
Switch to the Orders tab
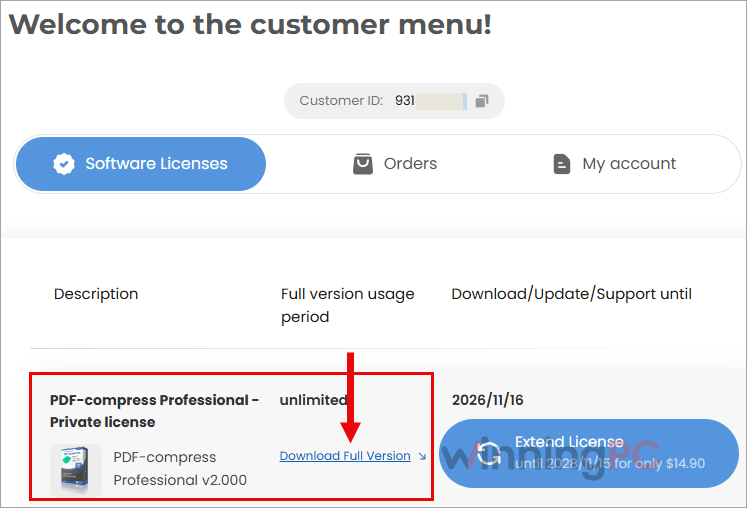coord(395,164)
